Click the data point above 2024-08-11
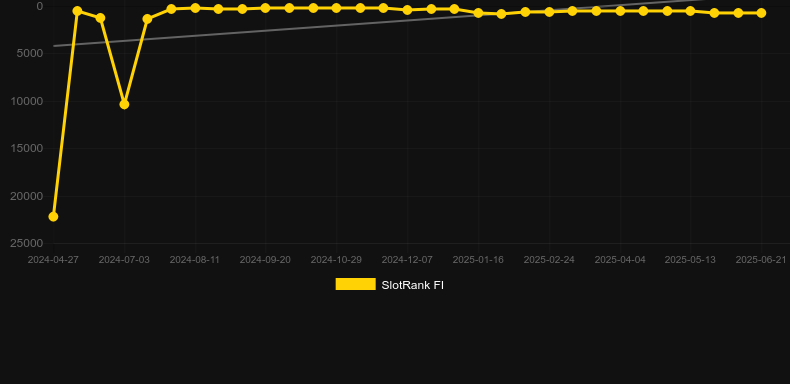Viewport: 790px width, 384px height. coord(195,8)
